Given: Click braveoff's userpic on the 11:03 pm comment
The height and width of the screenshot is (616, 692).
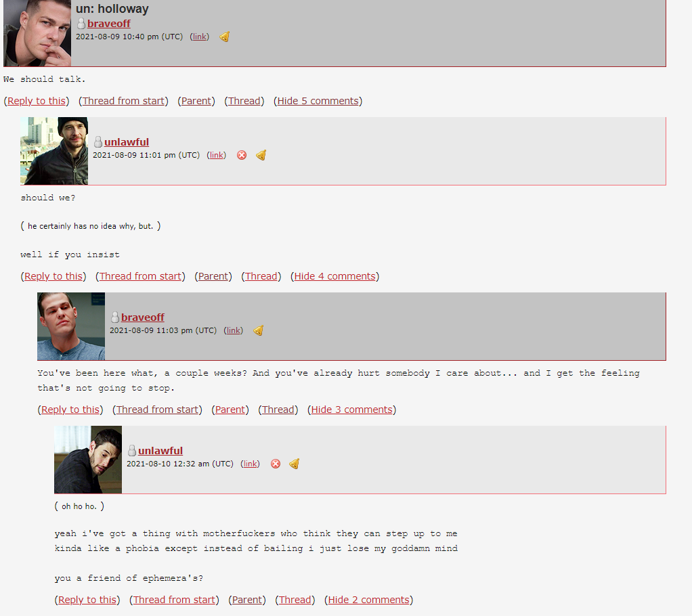Looking at the screenshot, I should pos(71,326).
